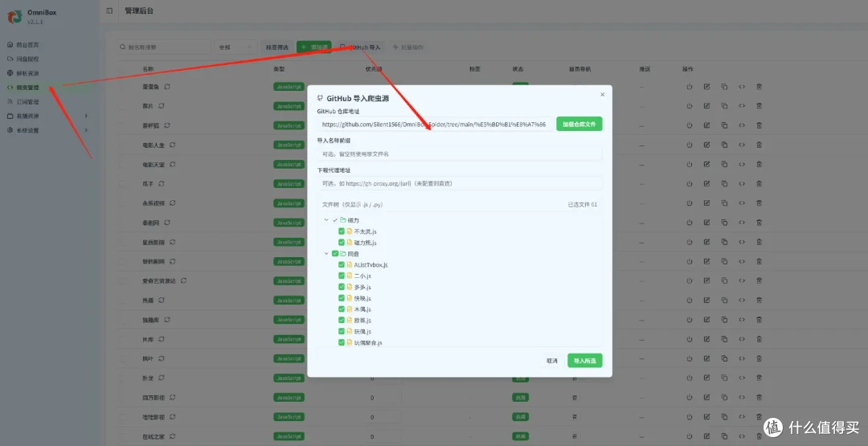868x446 pixels.
Task: Toggle the sidebar collapse icon in header
Action: click(x=109, y=10)
